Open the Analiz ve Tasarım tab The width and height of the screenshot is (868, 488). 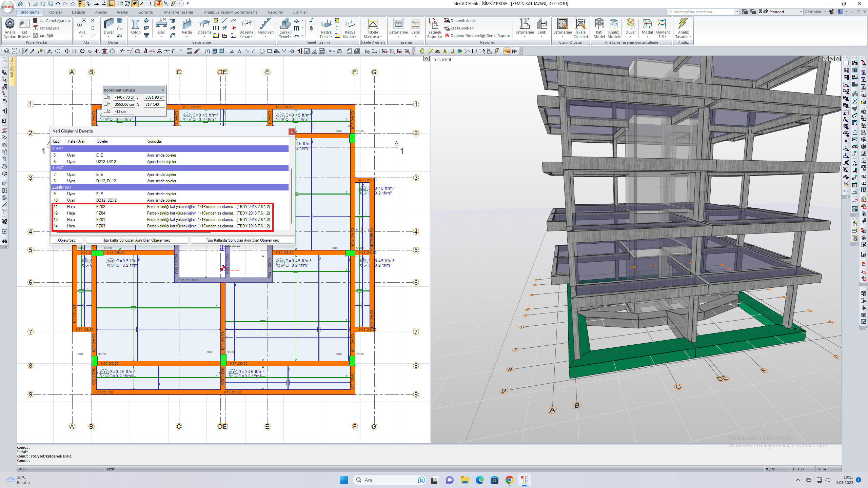(178, 12)
